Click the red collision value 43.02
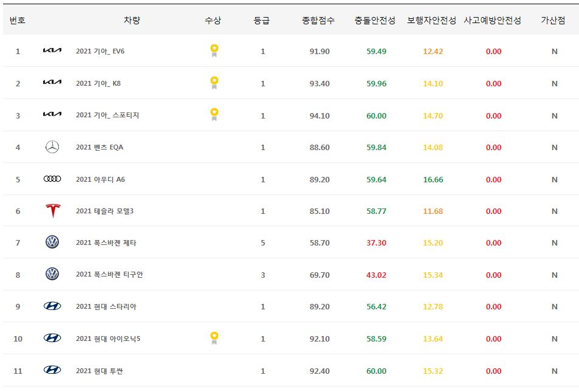The height and width of the screenshot is (392, 579). (376, 275)
